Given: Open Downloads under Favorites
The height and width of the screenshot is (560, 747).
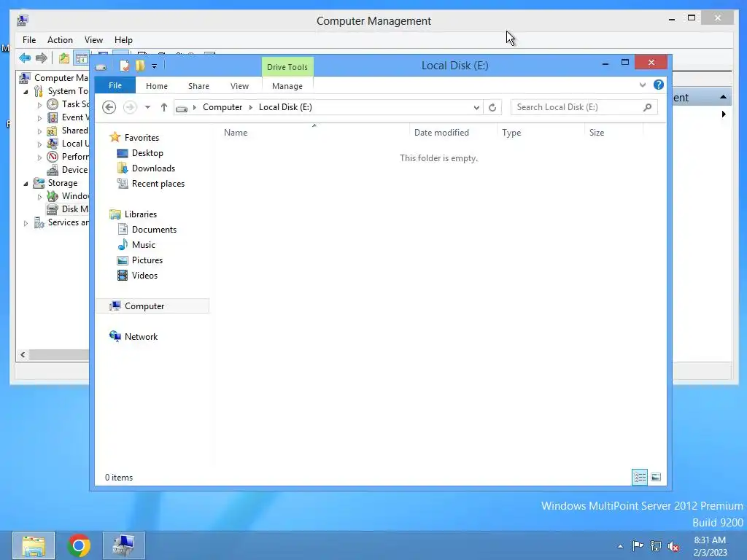Looking at the screenshot, I should click(x=153, y=168).
